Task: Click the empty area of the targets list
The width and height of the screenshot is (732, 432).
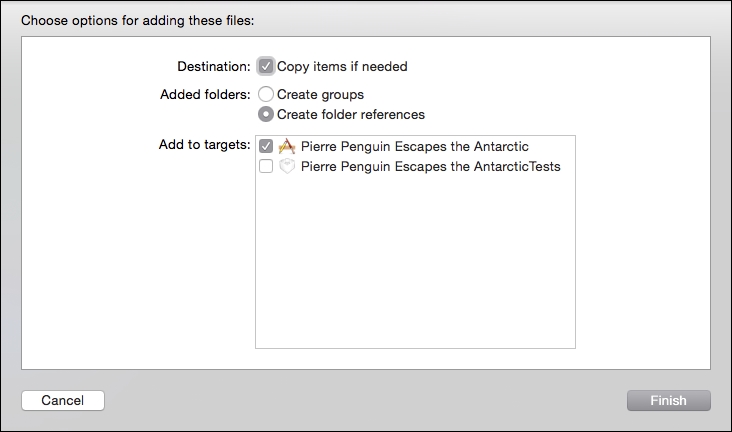Action: click(x=415, y=262)
